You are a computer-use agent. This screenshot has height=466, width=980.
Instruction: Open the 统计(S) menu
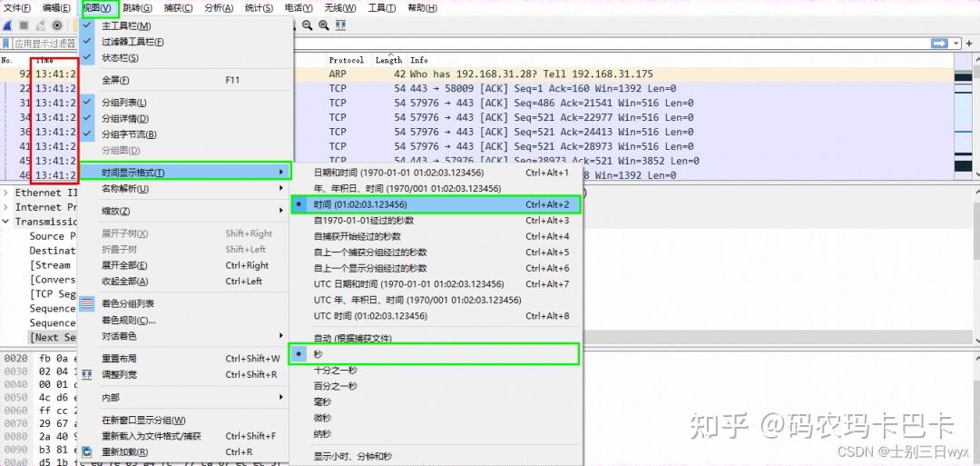[x=259, y=8]
